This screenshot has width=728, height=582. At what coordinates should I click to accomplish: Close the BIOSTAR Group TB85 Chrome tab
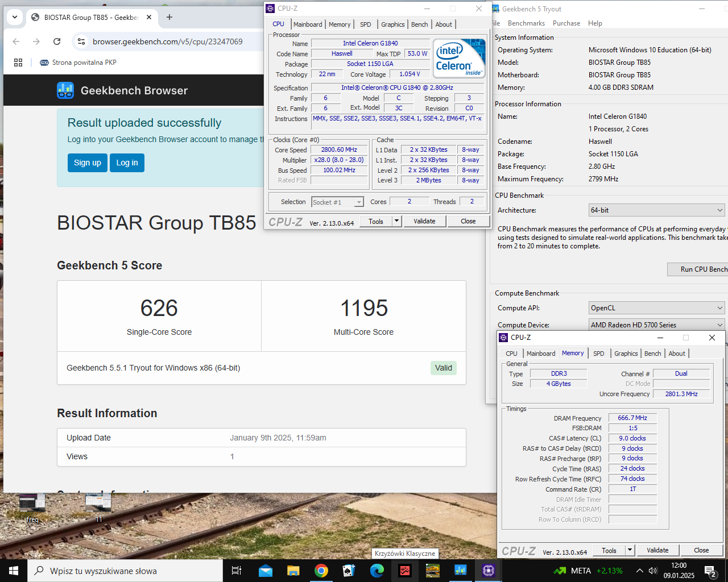click(149, 17)
